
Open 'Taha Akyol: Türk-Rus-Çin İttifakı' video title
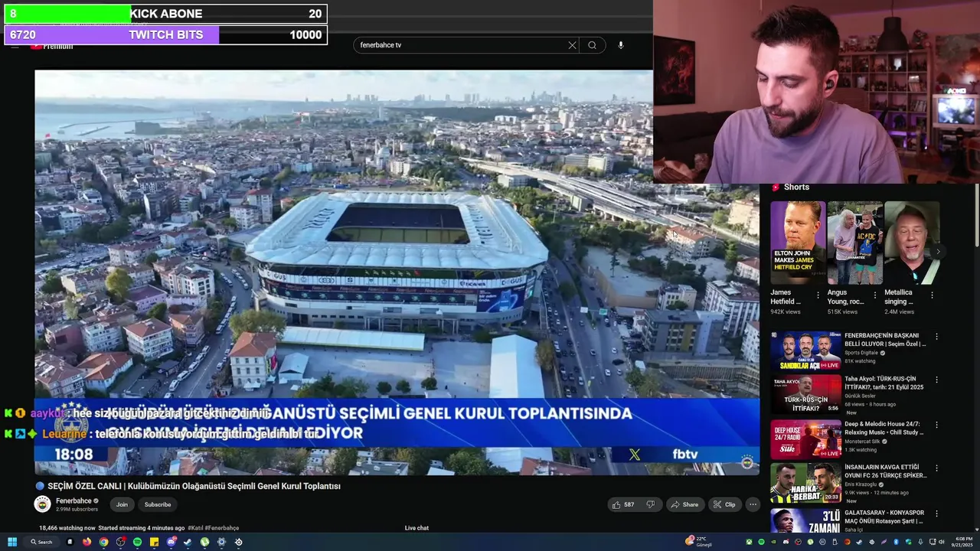(x=884, y=383)
